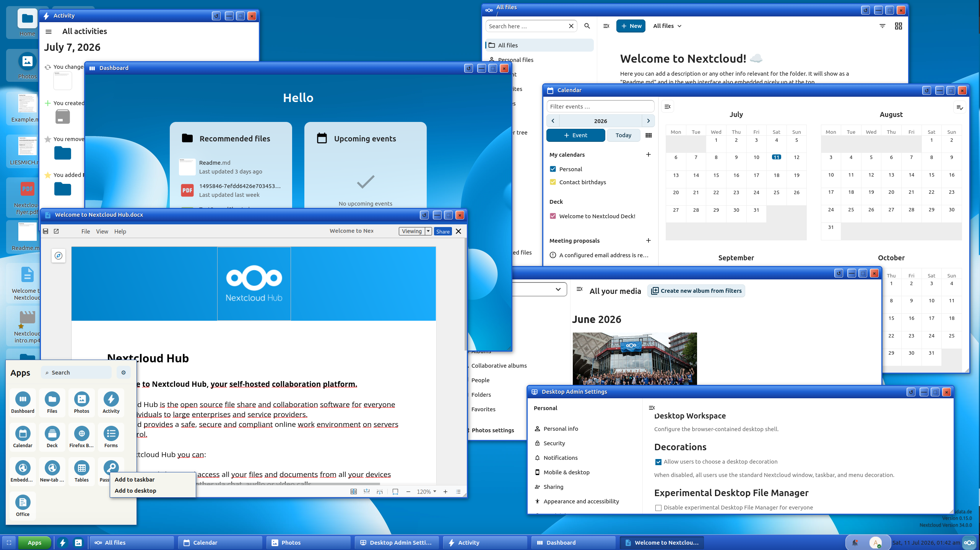The width and height of the screenshot is (980, 550).
Task: Uncheck the Personal calendar checkbox
Action: 553,169
